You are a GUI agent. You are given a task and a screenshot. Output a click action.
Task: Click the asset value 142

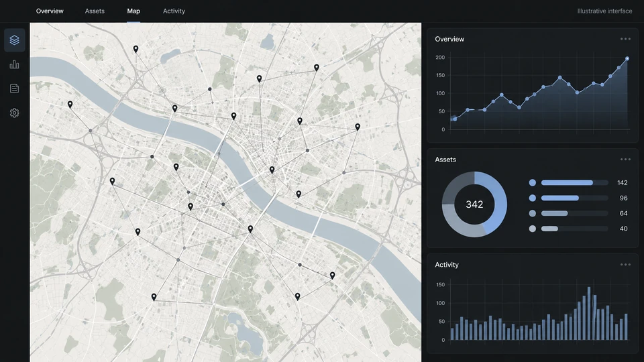[x=623, y=182]
